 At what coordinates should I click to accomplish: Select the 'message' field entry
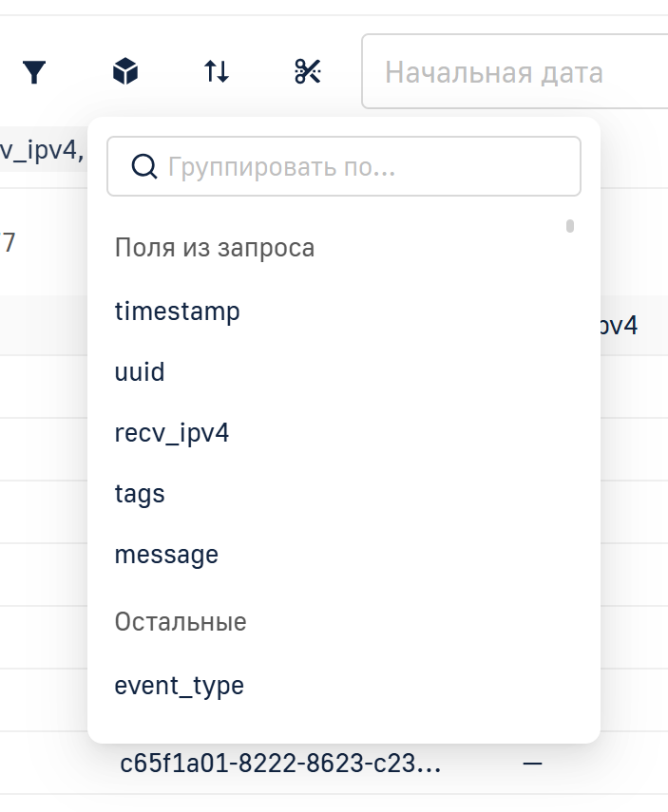[x=166, y=555]
